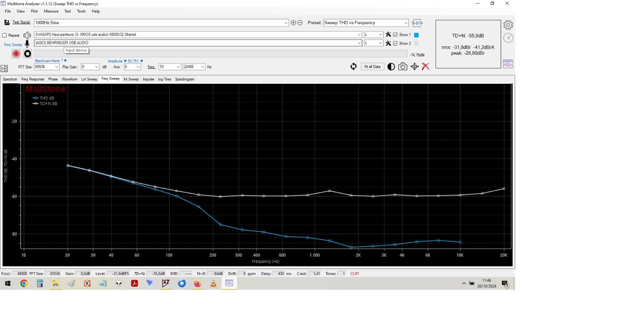Image resolution: width=644 pixels, height=322 pixels.
Task: Stop measurement with the black stop button
Action: click(x=27, y=54)
